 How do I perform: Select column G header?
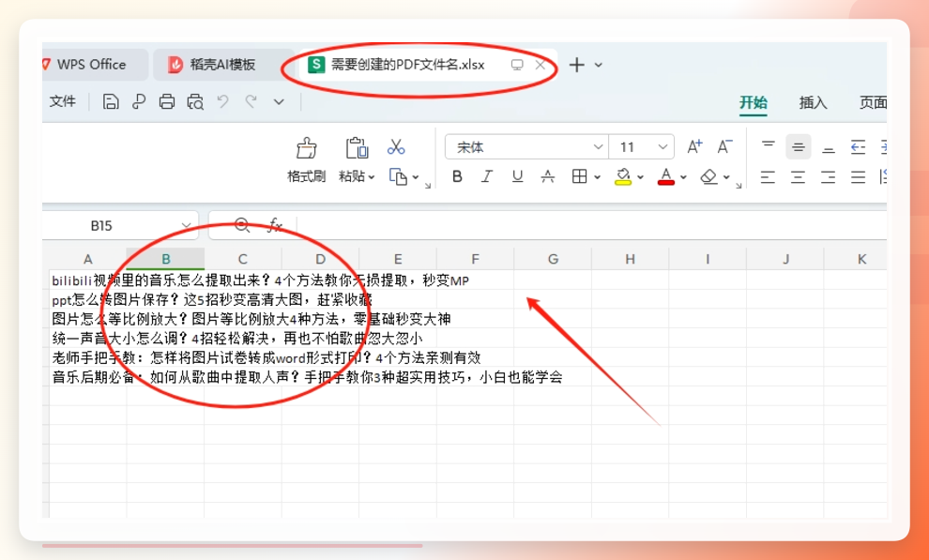tap(553, 259)
